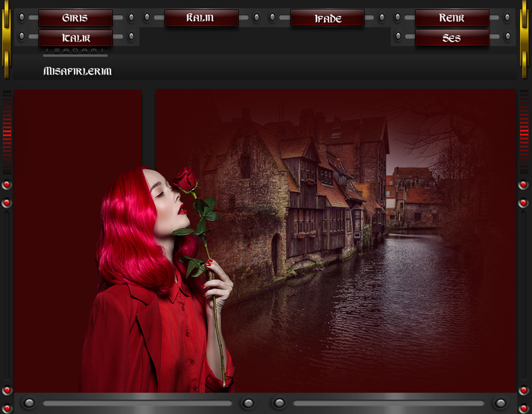Screen dimensions: 532x414
Task: Click the oval knob left of Giris
Action: coord(22,18)
